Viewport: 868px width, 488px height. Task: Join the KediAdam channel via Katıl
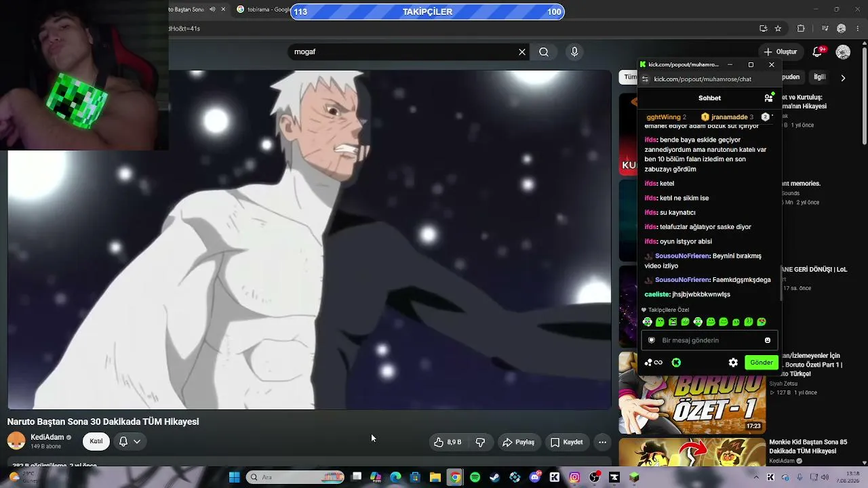pyautogui.click(x=96, y=441)
